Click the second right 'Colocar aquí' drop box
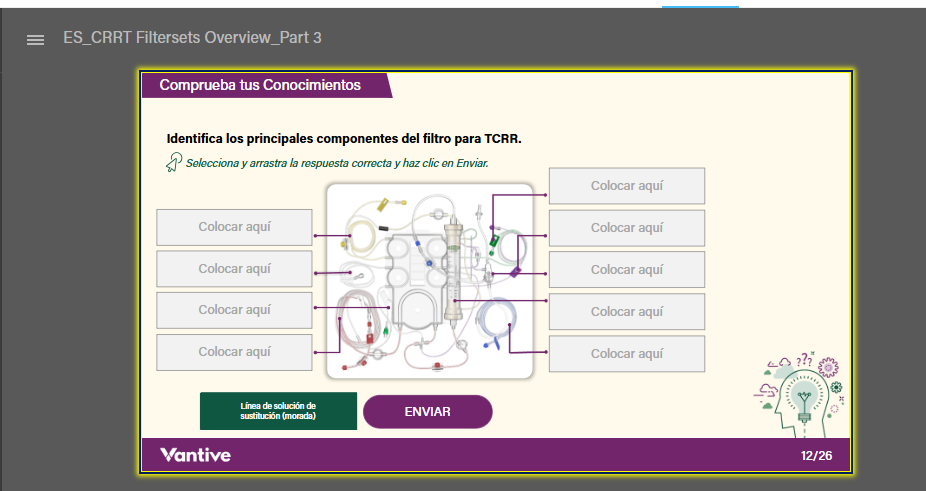Viewport: 926px width, 491px height. pos(627,228)
